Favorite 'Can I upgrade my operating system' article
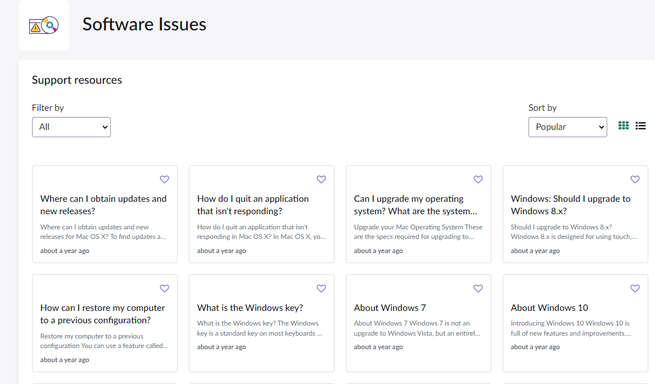The height and width of the screenshot is (384, 655). [x=478, y=179]
